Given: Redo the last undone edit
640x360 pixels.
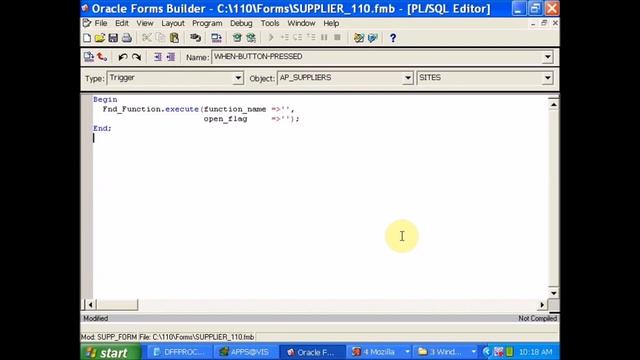Looking at the screenshot, I should pyautogui.click(x=136, y=57).
